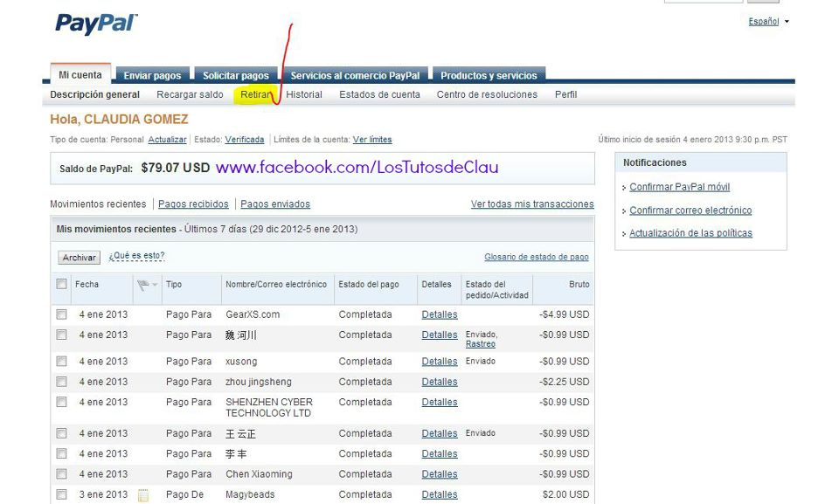Click the Archivar button

79,258
